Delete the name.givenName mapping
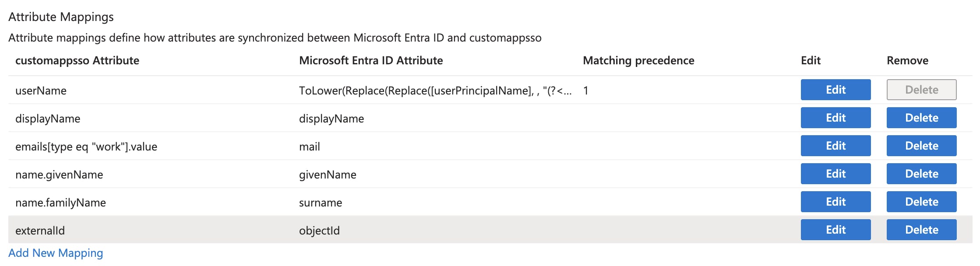Viewport: 980px width, 266px height. (x=920, y=174)
